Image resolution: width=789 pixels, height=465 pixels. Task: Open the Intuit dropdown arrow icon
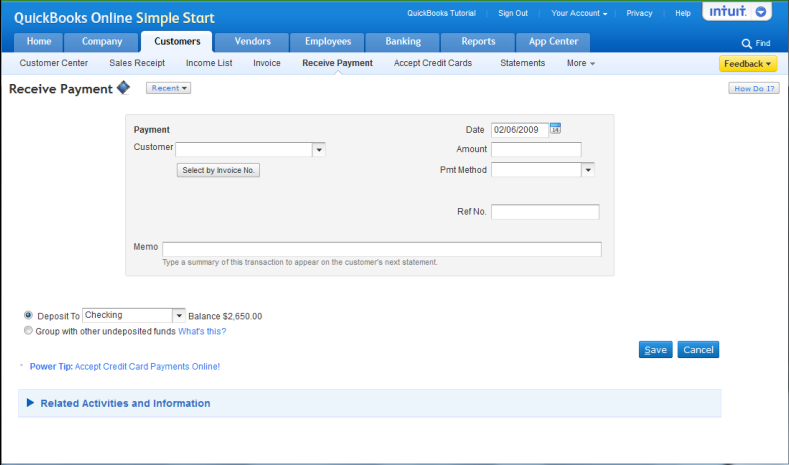761,12
